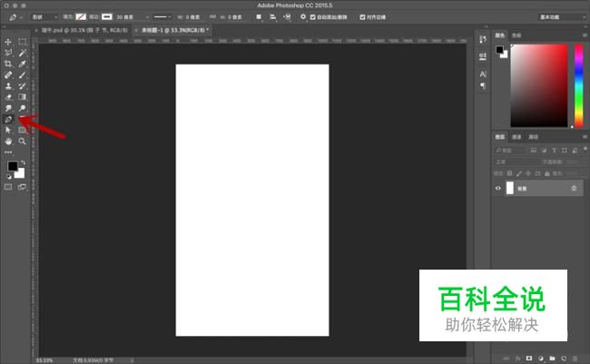Toggle the align edges checkbox

363,16
